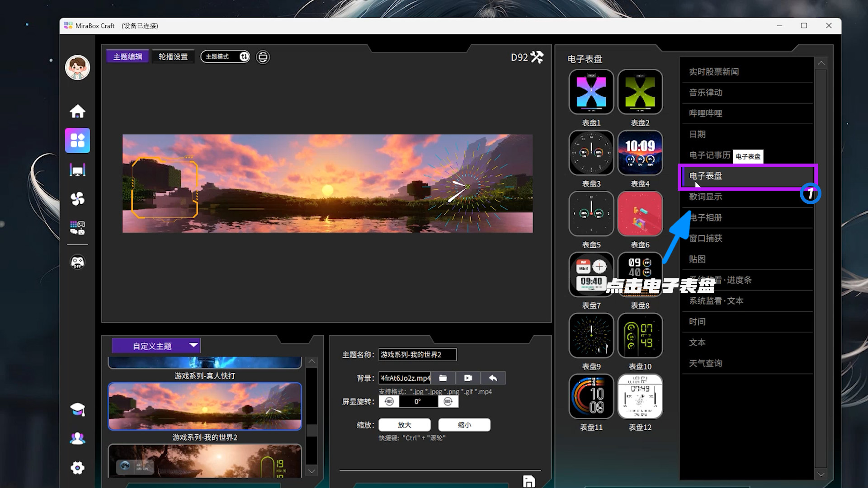Rotate the screen display counterclockwise
868x488 pixels.
tap(389, 402)
